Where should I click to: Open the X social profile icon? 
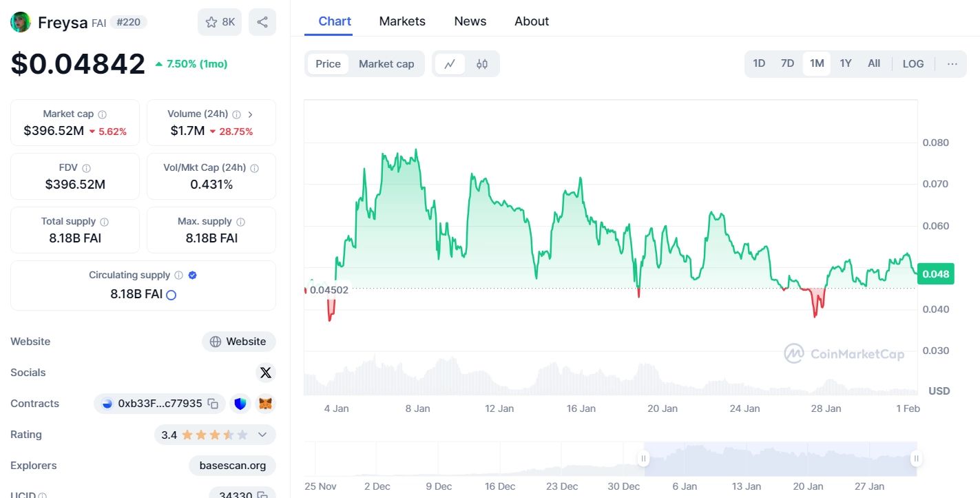click(266, 373)
